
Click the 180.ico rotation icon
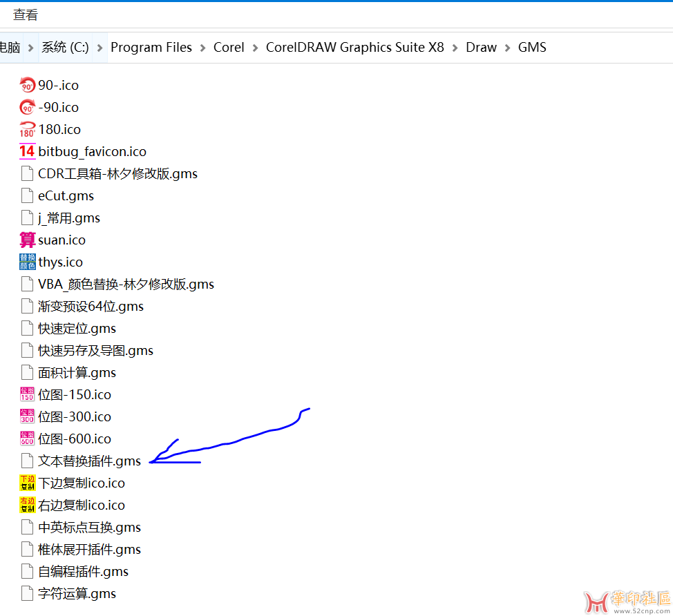coord(27,129)
